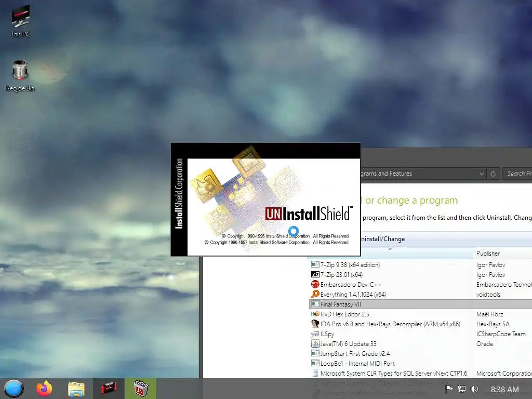Select the Final Fantasy VII entry name
Screen dimensions: 532x399
pos(341,304)
